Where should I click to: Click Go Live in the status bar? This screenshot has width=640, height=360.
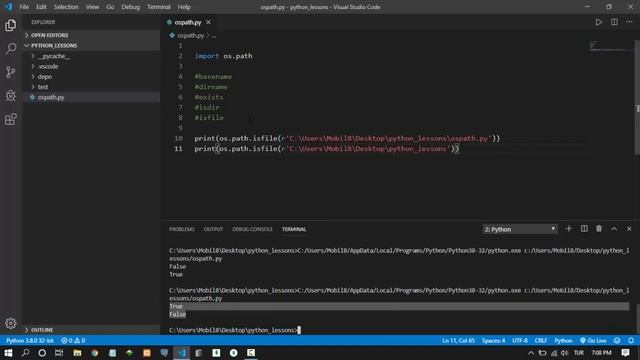click(x=593, y=340)
